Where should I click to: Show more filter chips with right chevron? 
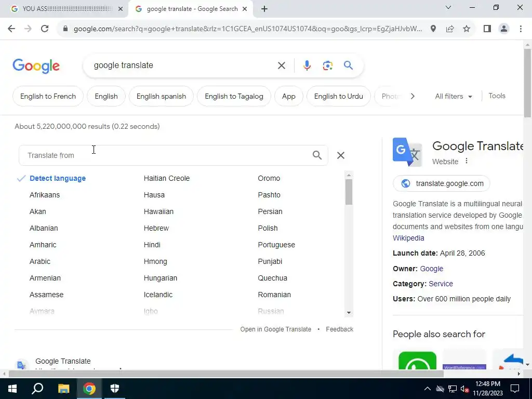(412, 96)
